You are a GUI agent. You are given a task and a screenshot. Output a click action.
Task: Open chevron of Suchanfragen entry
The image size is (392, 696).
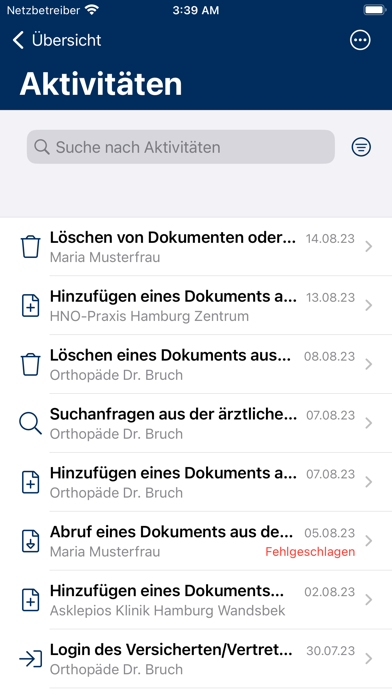[368, 423]
